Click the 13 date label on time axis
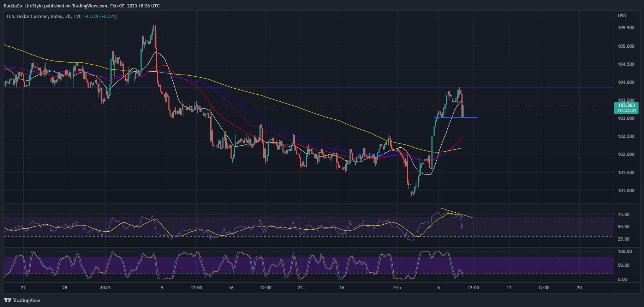 509,288
